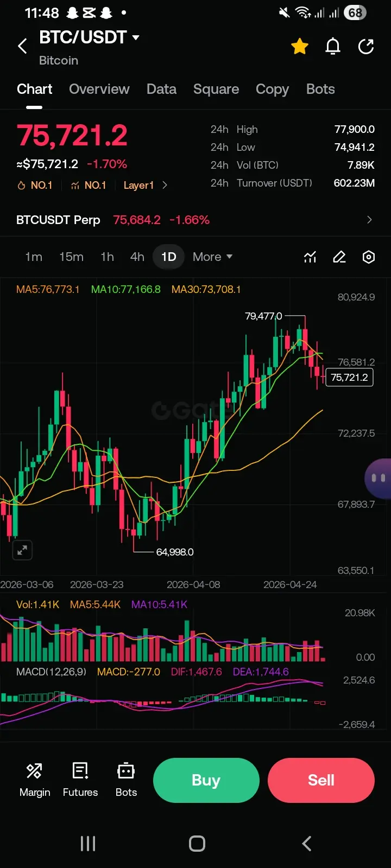Tap the 79,477.0 high marker
This screenshot has width=391, height=868.
pyautogui.click(x=263, y=316)
